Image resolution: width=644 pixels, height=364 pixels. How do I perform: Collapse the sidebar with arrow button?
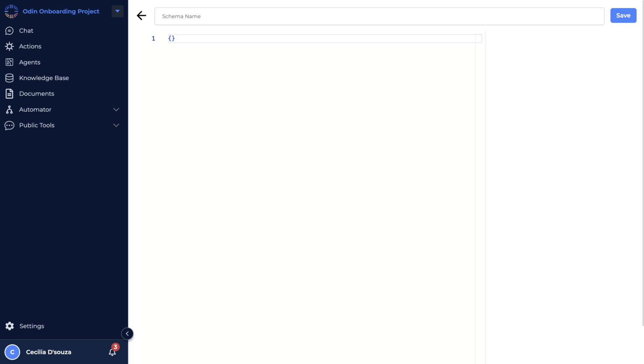tap(127, 334)
